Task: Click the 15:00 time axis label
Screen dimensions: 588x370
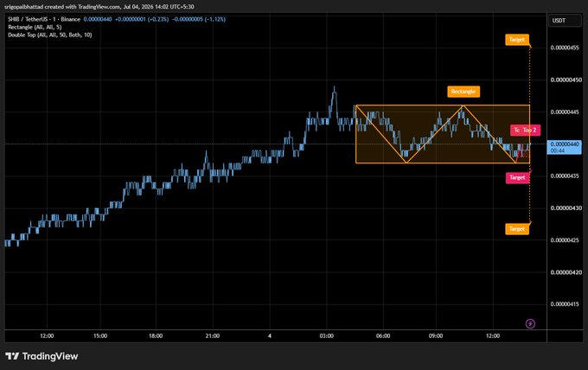Action: pos(100,336)
